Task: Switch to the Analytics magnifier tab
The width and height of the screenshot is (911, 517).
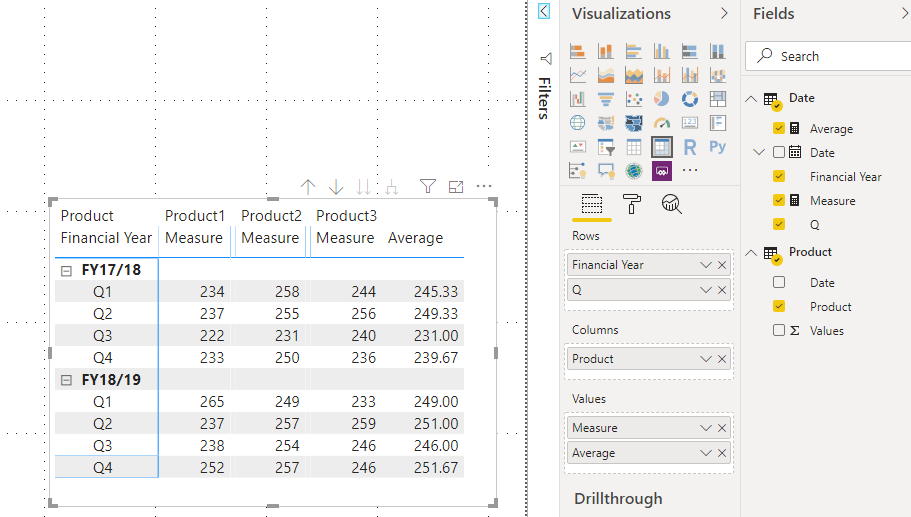Action: (671, 204)
